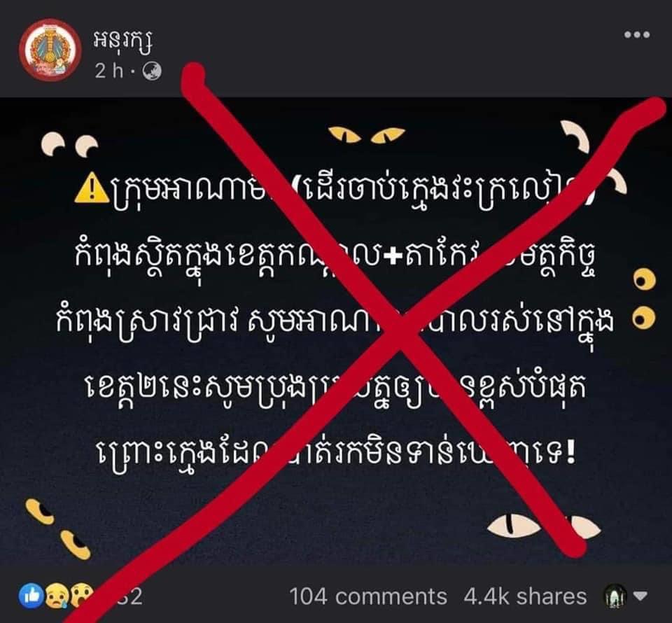The image size is (672, 623).
Task: Expand the dropdown arrow beside the small avatar
Action: pos(640,596)
